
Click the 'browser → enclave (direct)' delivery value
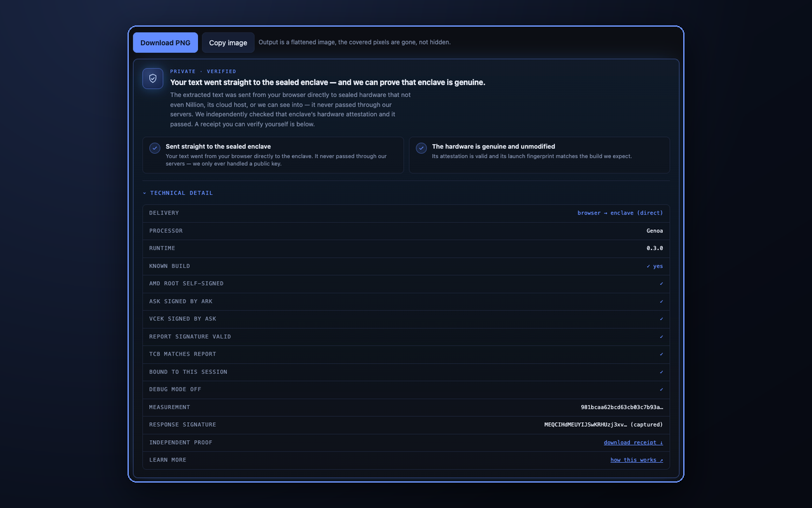[x=620, y=213]
